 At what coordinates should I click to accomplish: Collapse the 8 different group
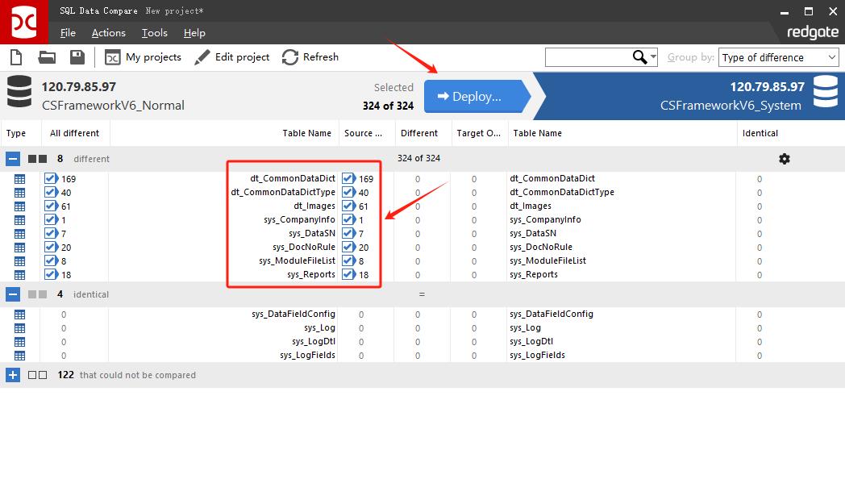[x=13, y=159]
